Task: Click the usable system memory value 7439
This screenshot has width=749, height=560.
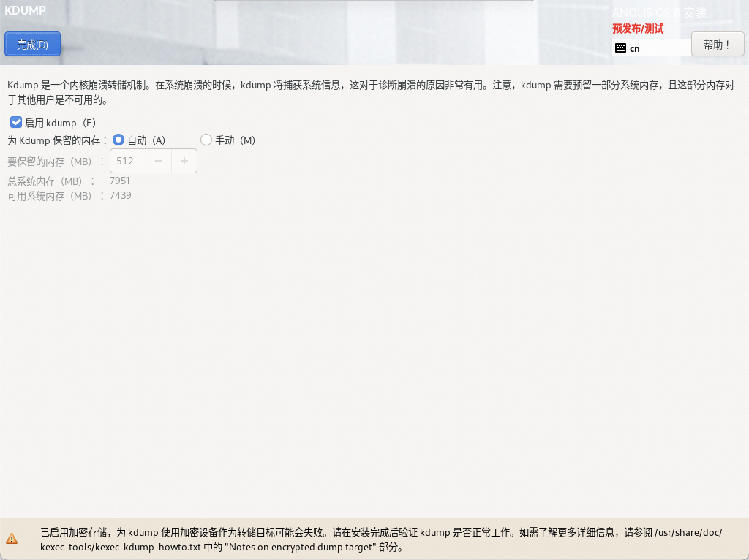Action: 120,196
